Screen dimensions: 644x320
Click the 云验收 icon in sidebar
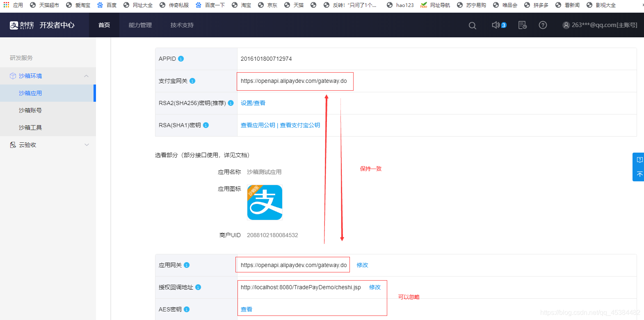(x=13, y=145)
